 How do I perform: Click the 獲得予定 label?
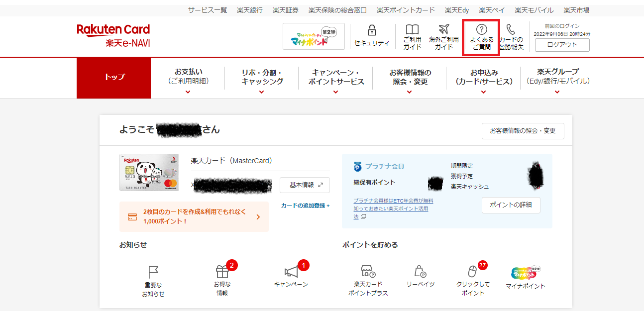click(462, 176)
